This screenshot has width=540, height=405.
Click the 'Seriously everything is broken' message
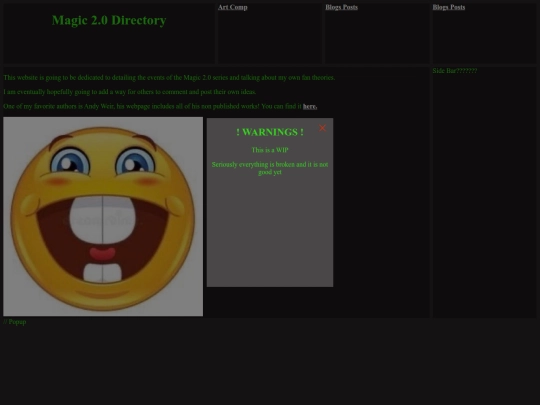270,168
